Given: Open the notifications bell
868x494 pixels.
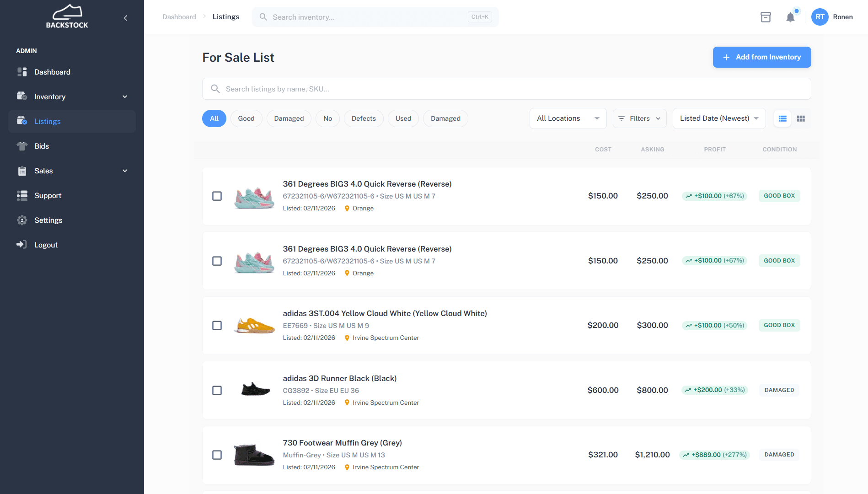Looking at the screenshot, I should click(791, 17).
